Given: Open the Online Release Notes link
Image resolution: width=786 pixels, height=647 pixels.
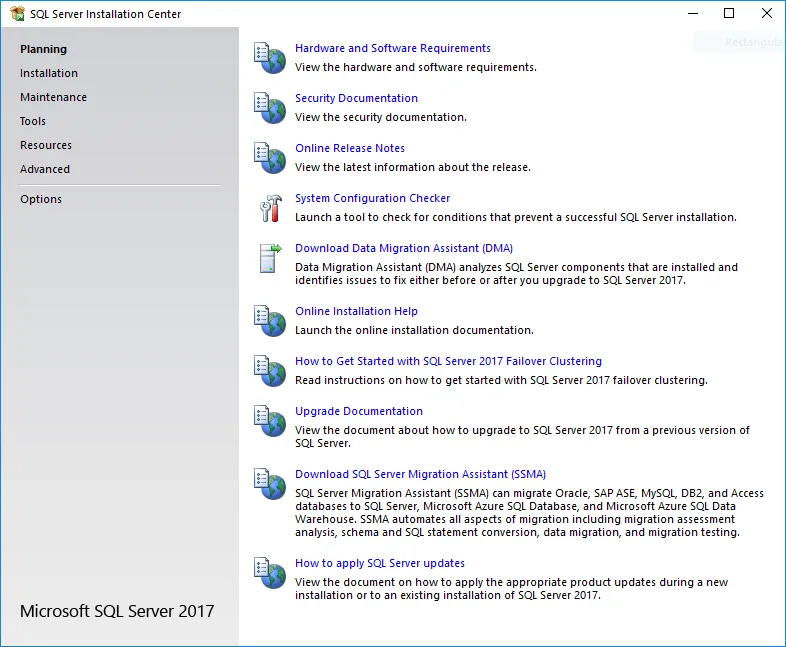Looking at the screenshot, I should (x=350, y=148).
